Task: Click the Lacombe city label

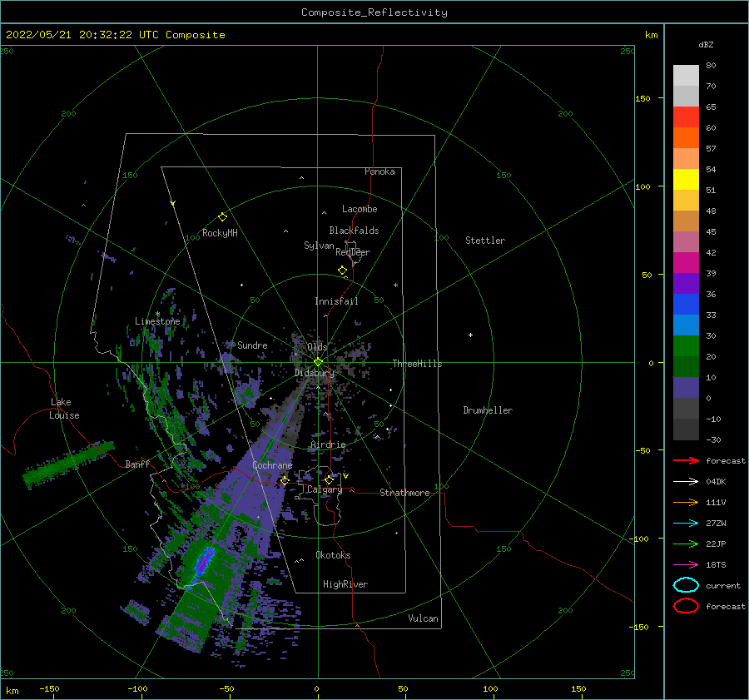Action: point(360,209)
